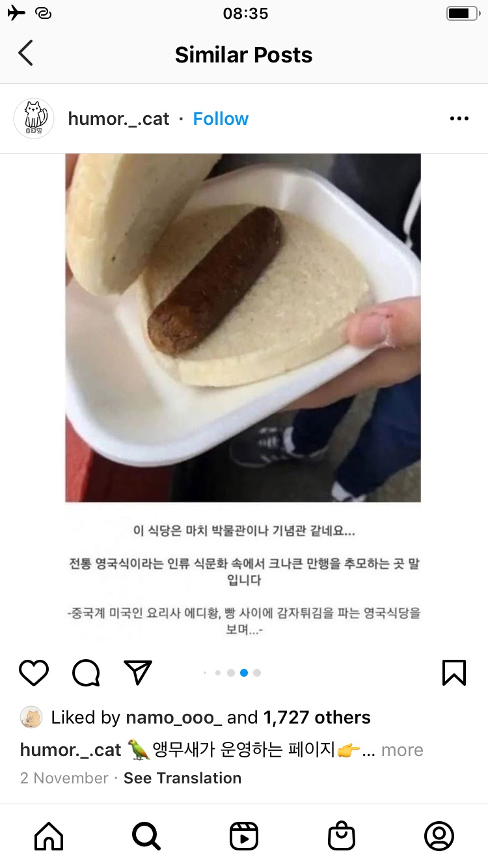Open the three-dot post options menu
Screen dimensions: 488x868
459,118
